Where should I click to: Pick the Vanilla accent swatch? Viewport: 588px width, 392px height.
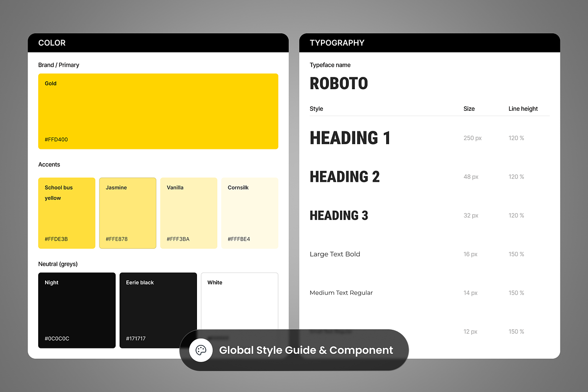point(189,213)
